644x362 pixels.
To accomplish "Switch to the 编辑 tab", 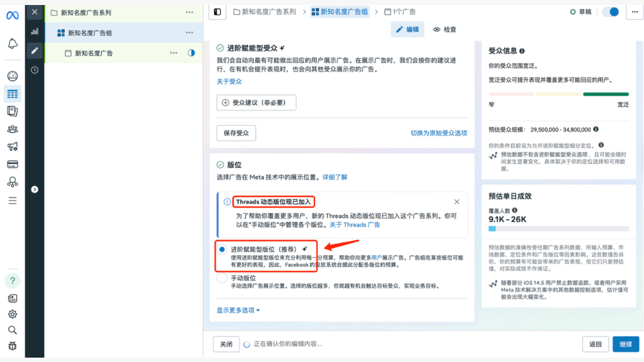I will [x=407, y=29].
